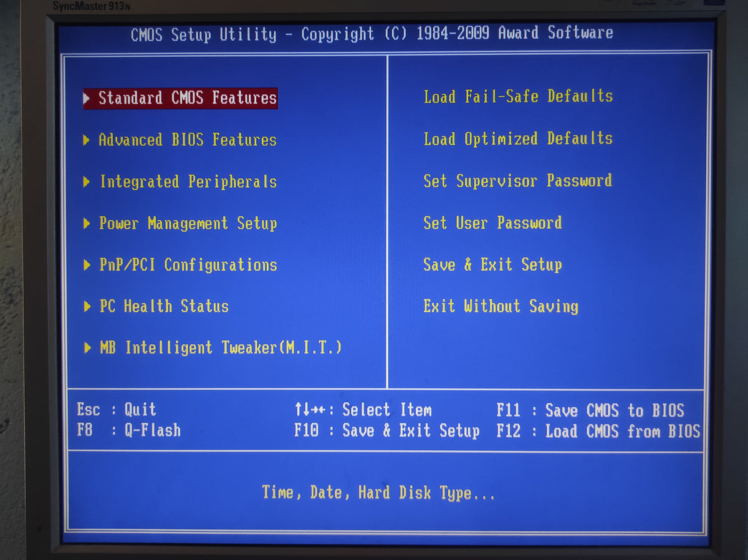748x560 pixels.
Task: Click the CMOS Setup Utility title text
Action: tap(372, 34)
